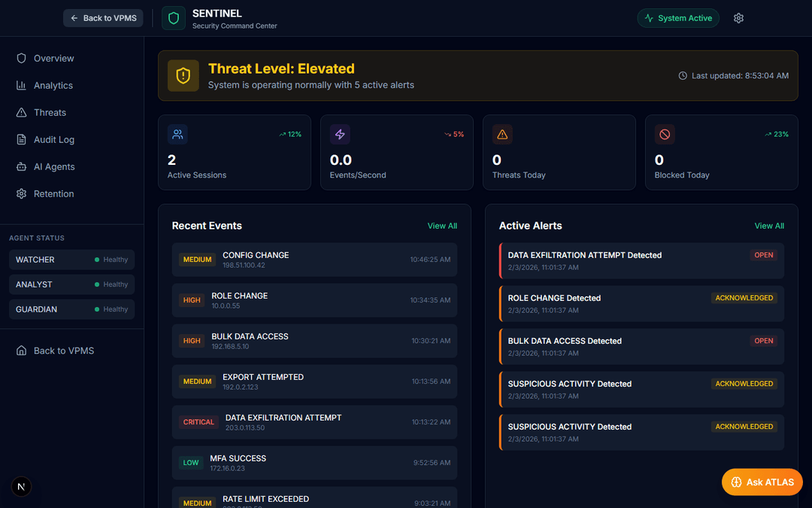Click the Retention gear icon in sidebar

tap(22, 193)
